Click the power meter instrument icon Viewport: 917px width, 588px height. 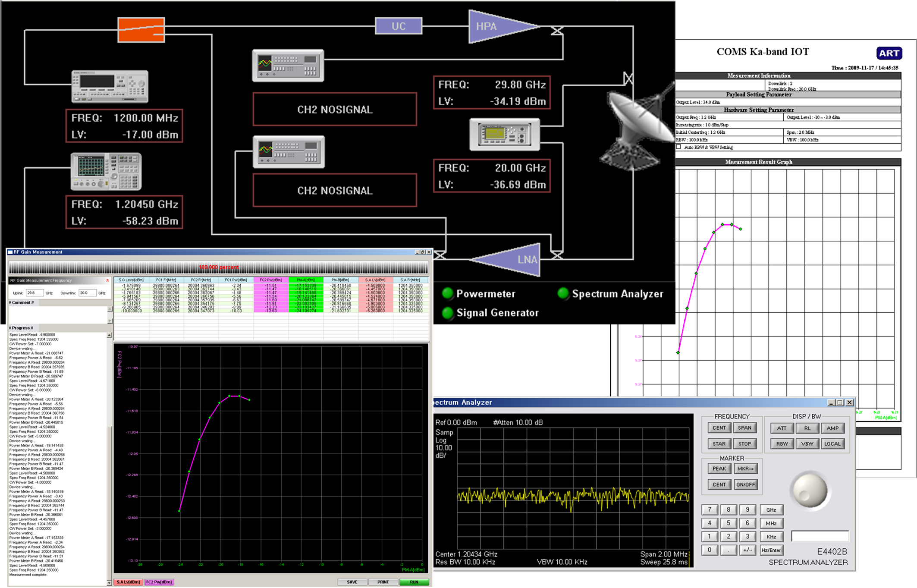click(504, 134)
